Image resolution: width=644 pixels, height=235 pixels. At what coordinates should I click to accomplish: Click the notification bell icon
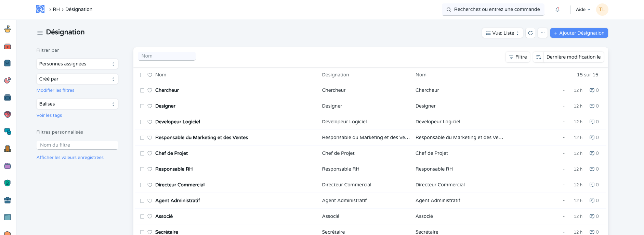[557, 10]
